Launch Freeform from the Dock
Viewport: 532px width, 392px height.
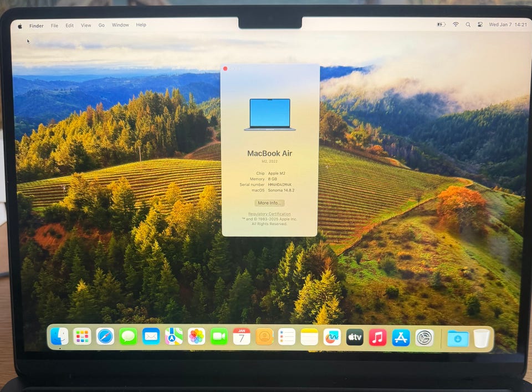click(332, 337)
